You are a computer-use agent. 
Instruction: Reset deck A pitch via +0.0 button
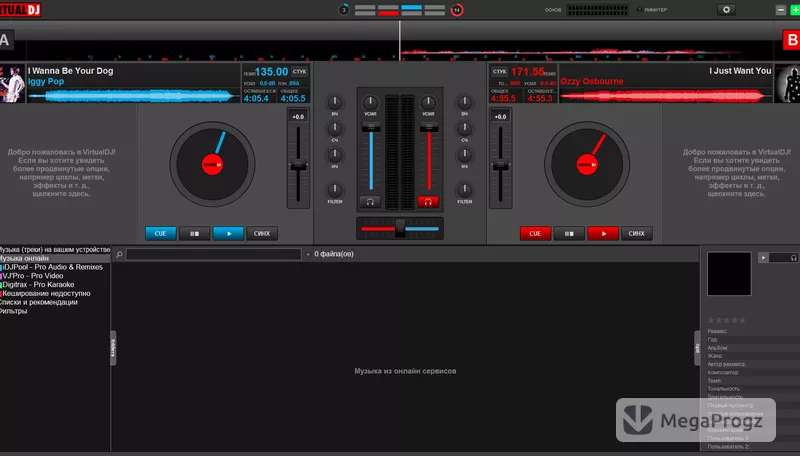[298, 117]
